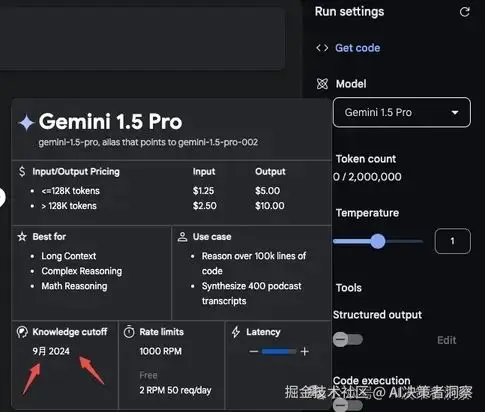This screenshot has width=485, height=412.
Task: Click the 2 RPM 50 req/day free limit
Action: [175, 390]
